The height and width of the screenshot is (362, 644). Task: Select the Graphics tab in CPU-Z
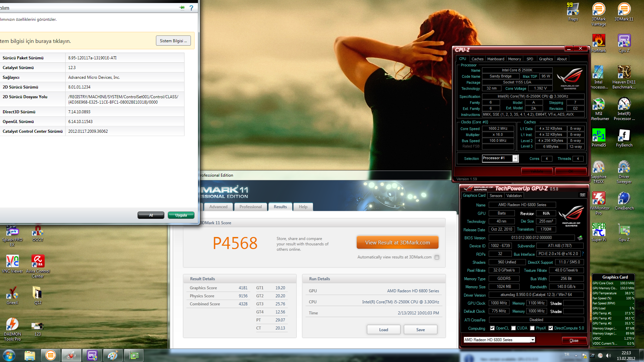546,59
